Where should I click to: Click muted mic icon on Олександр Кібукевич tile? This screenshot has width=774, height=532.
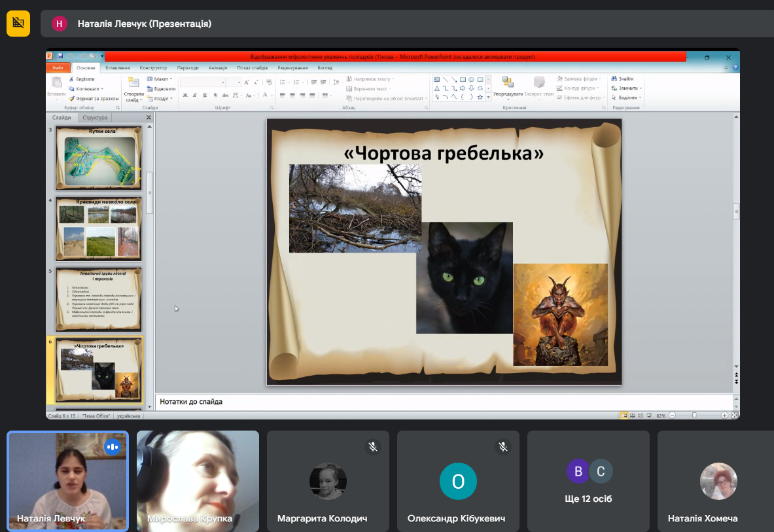[503, 447]
